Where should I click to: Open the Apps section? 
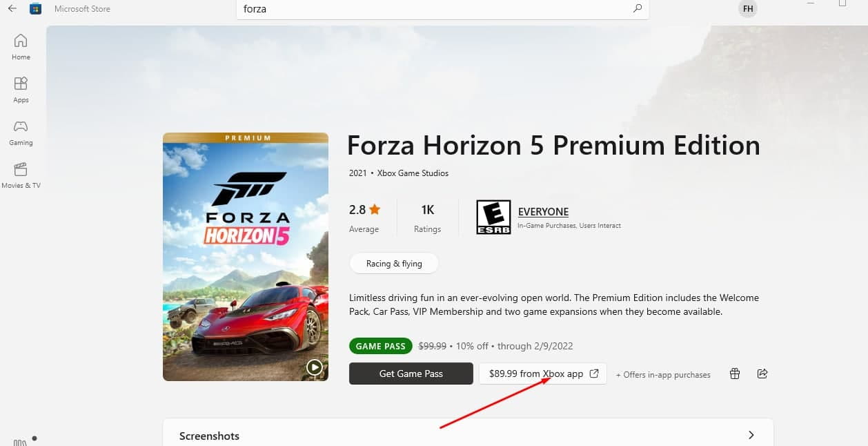[x=21, y=90]
